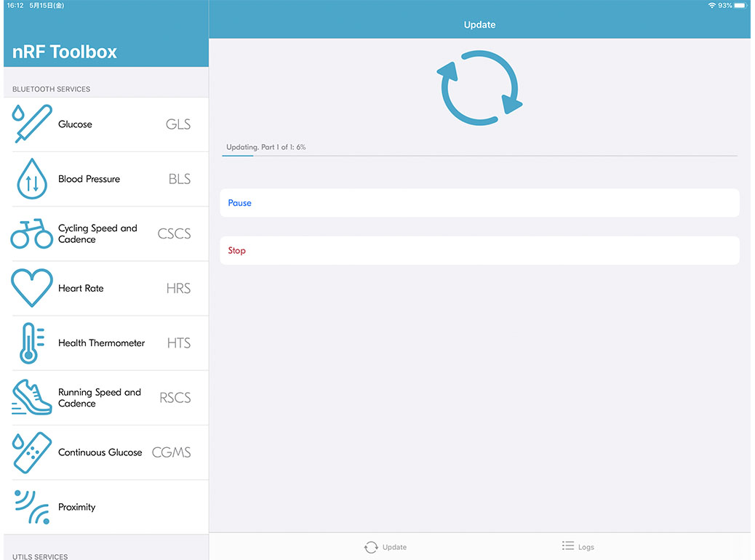Switch to the Logs tab

click(x=578, y=546)
